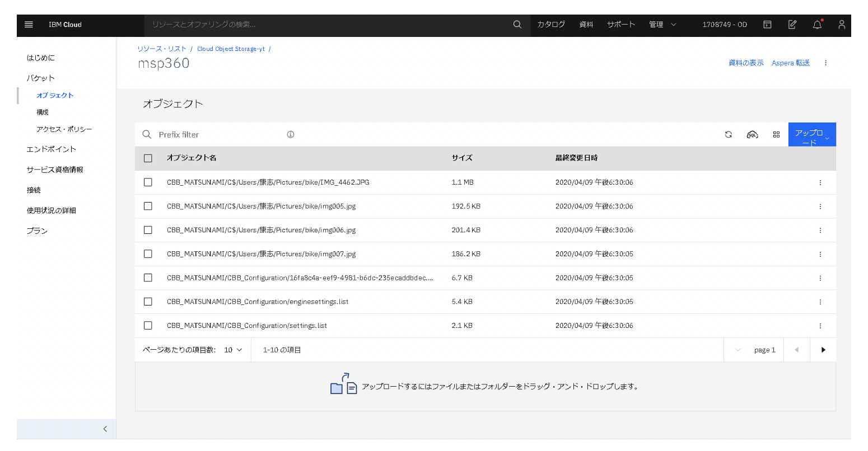Open actions menu for img005.jpg row

point(820,206)
